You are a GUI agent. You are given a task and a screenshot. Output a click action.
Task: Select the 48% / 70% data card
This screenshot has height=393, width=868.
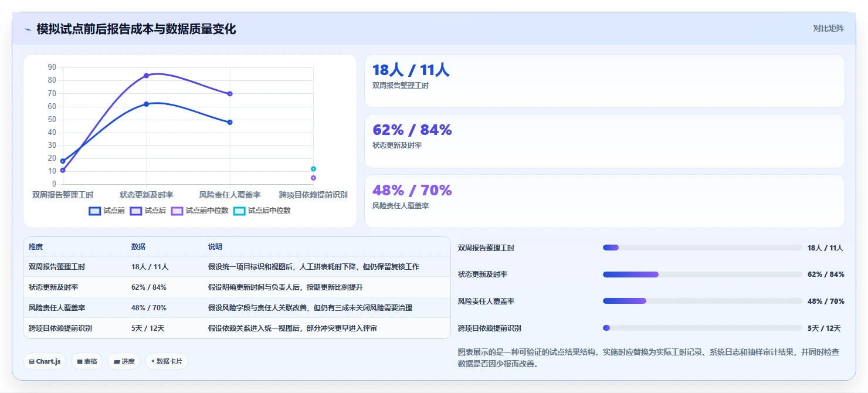605,201
